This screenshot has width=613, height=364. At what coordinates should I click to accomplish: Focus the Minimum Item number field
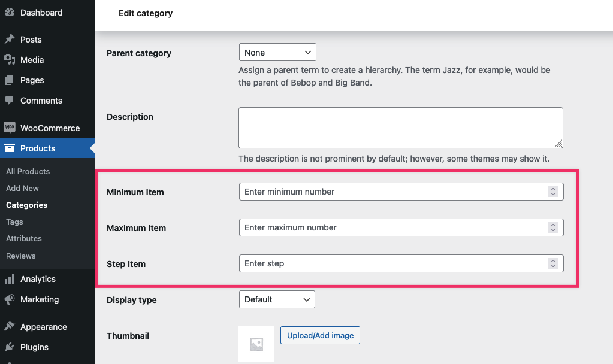click(x=401, y=192)
